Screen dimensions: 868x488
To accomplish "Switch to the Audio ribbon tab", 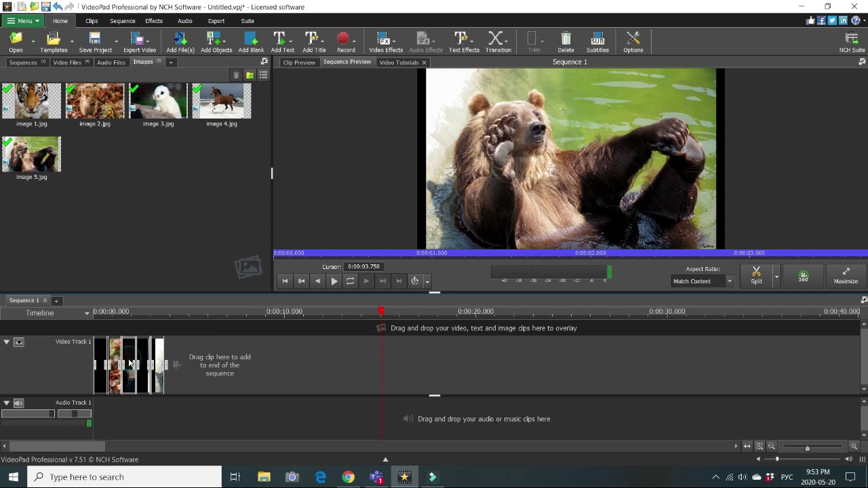I will coord(185,21).
